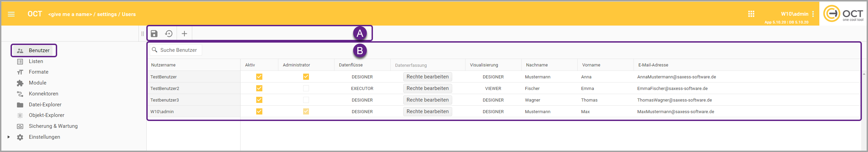Click the reset history icon

pyautogui.click(x=169, y=33)
